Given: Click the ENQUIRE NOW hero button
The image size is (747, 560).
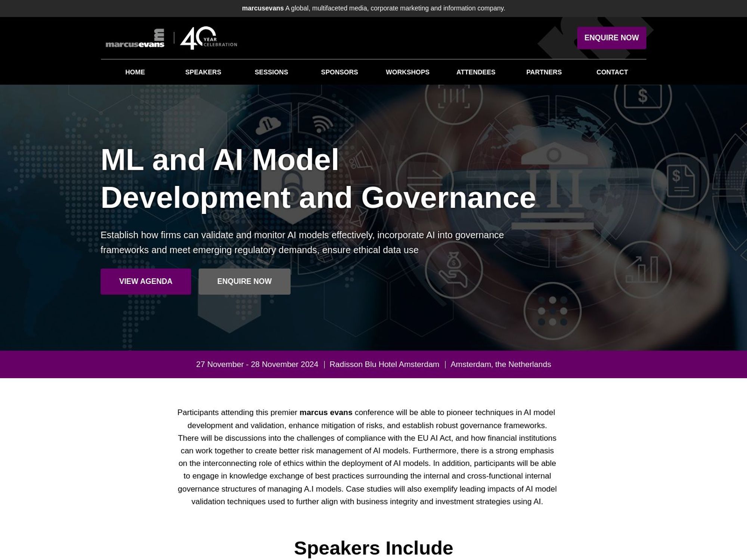Looking at the screenshot, I should click(244, 281).
